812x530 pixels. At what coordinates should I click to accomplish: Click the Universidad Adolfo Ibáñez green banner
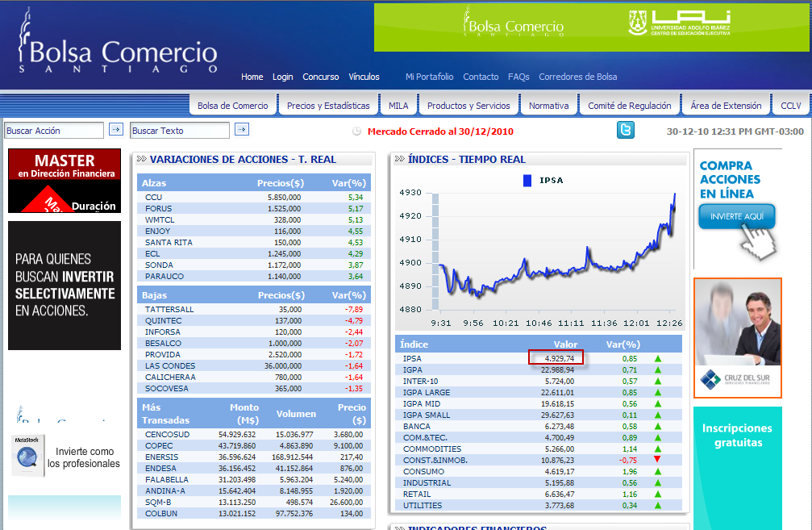591,27
